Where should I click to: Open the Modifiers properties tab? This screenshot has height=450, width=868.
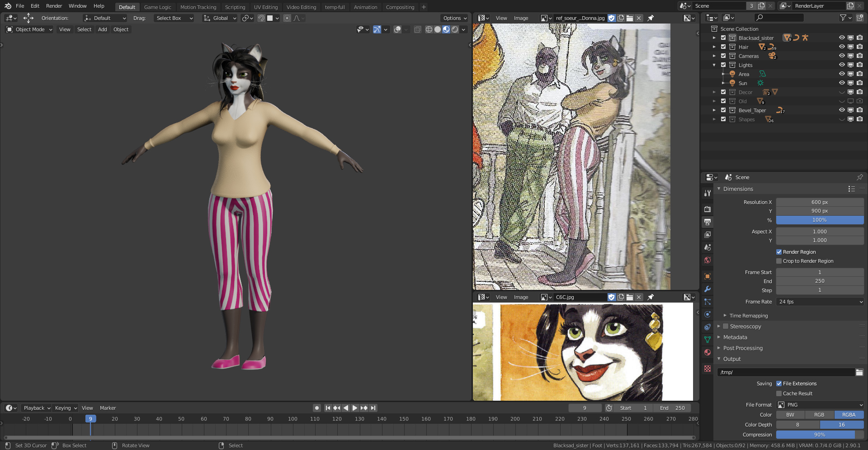tap(708, 289)
